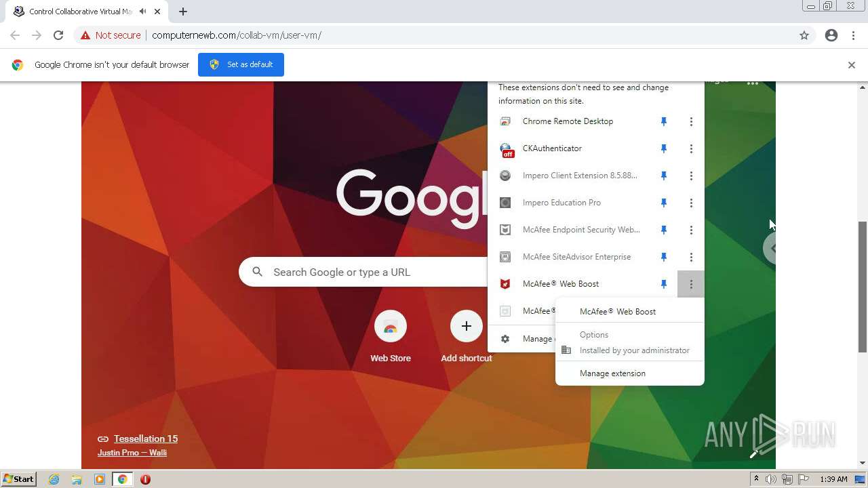Open Windows Media Player taskbar icon
This screenshot has height=488, width=868.
pos(100,479)
